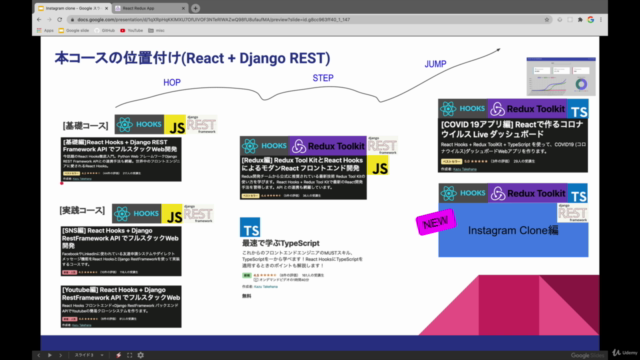Click the COVID 19 dashboard course card
The height and width of the screenshot is (360, 640).
coord(513,145)
